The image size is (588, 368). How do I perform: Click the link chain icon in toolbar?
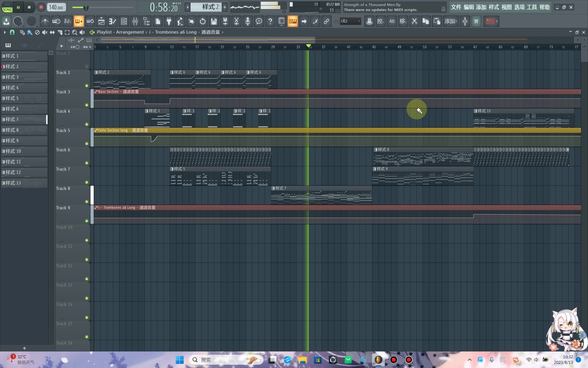(x=326, y=21)
